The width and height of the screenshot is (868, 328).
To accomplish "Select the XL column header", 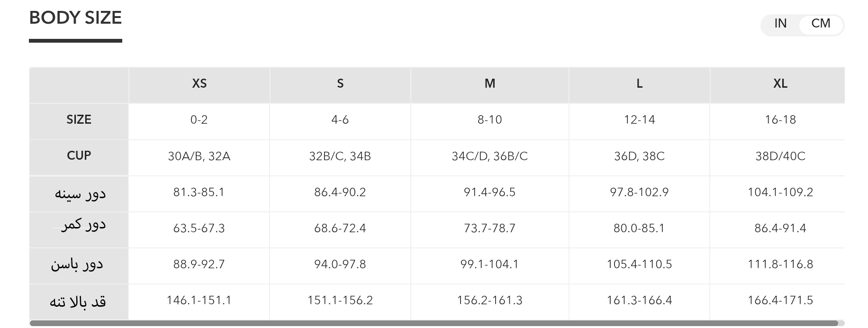I will 780,84.
